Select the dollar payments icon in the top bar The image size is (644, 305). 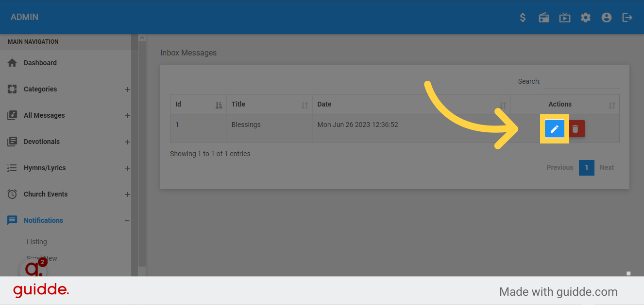pyautogui.click(x=523, y=17)
